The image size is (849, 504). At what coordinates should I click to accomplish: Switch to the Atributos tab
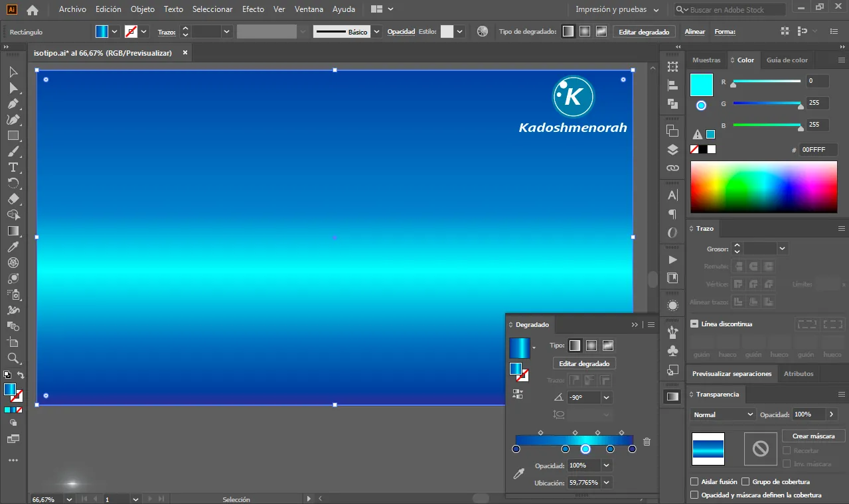(799, 373)
